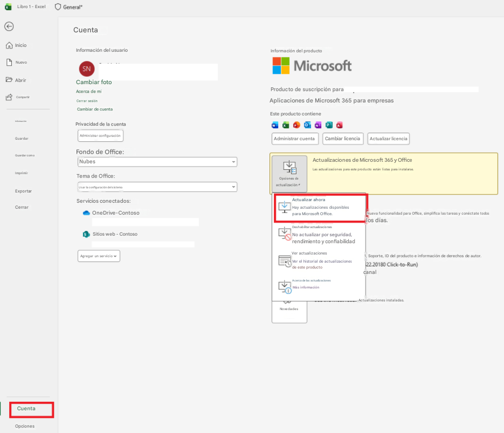Select Actualizar ahora menu entry
Screen dimensions: 504x433
pyautogui.click(x=321, y=207)
